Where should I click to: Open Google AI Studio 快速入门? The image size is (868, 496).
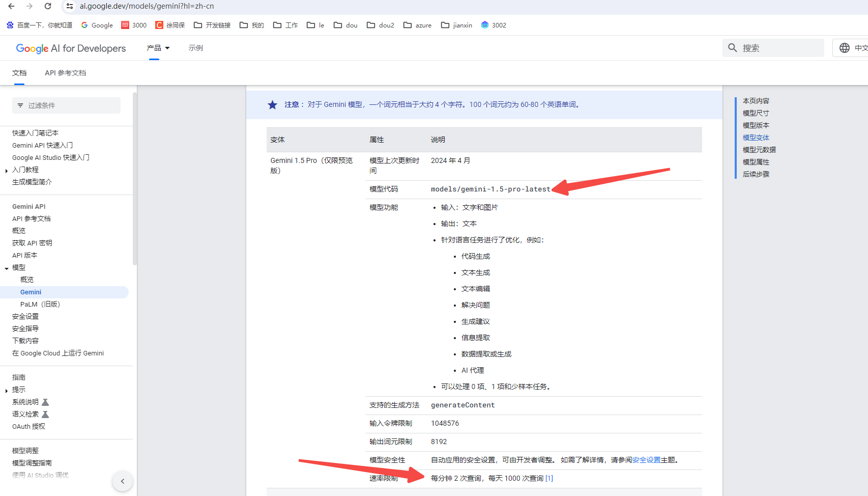(x=51, y=157)
